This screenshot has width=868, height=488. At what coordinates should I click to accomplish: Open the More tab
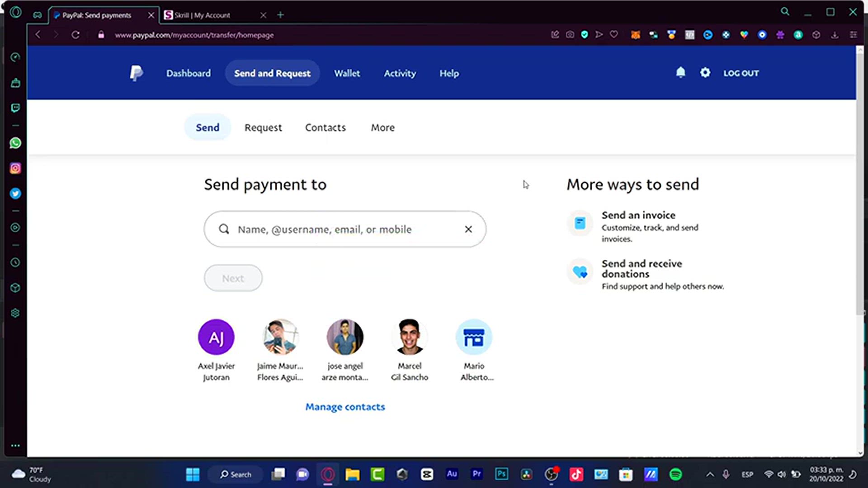[x=382, y=127]
